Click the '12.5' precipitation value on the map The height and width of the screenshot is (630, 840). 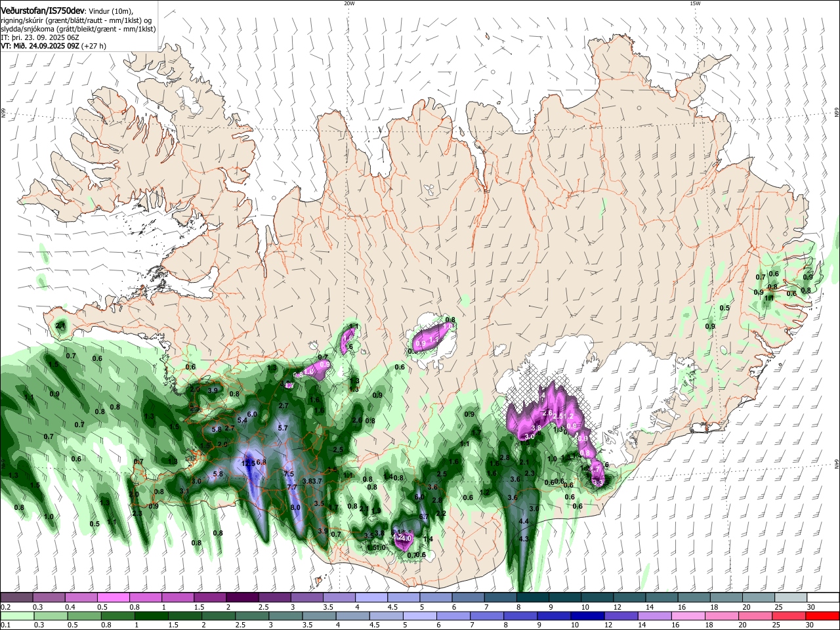pyautogui.click(x=249, y=463)
